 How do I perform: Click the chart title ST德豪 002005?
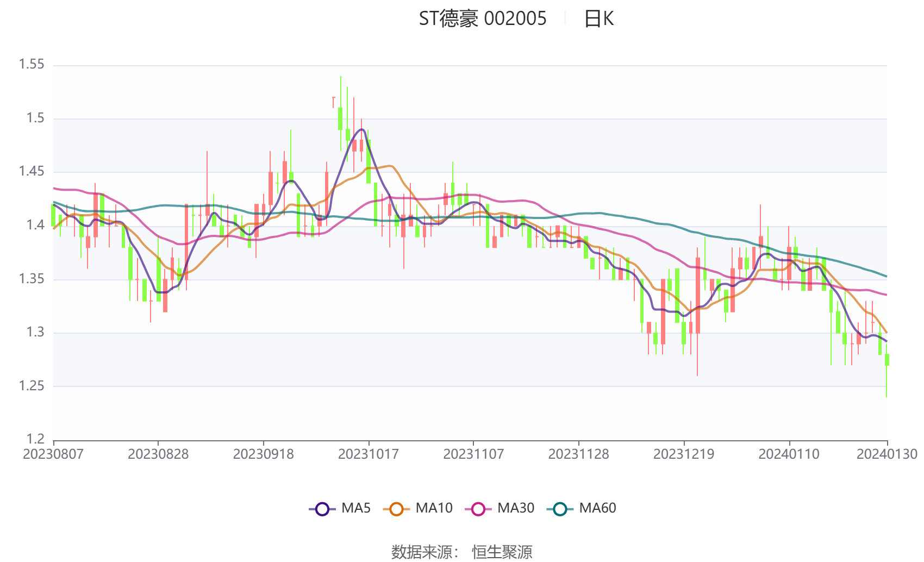pos(483,18)
